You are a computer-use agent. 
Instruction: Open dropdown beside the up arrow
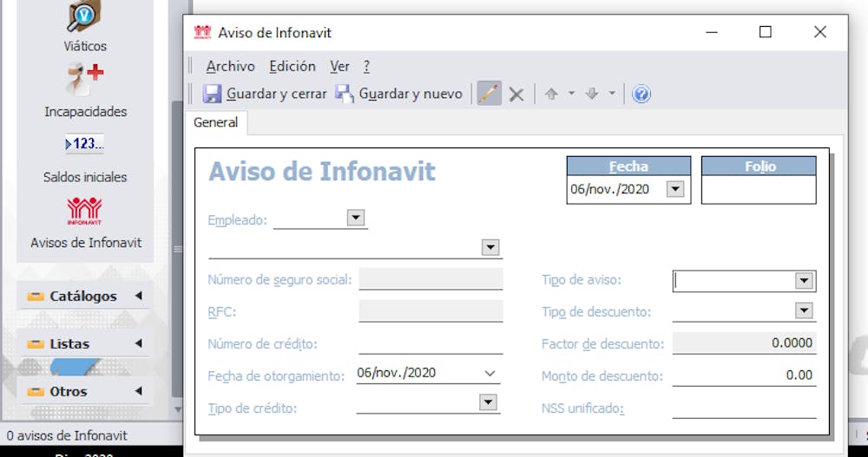coord(571,94)
